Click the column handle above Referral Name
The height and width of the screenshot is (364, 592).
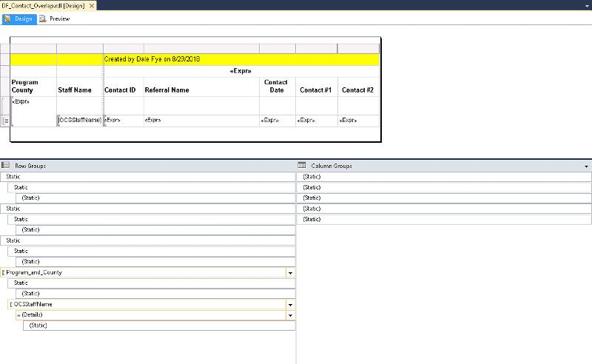click(x=201, y=48)
